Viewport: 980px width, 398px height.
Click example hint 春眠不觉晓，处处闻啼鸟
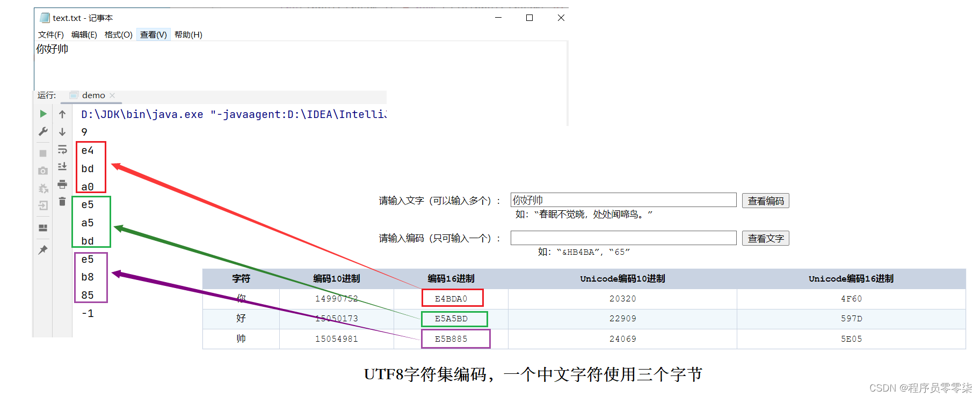[x=584, y=214]
